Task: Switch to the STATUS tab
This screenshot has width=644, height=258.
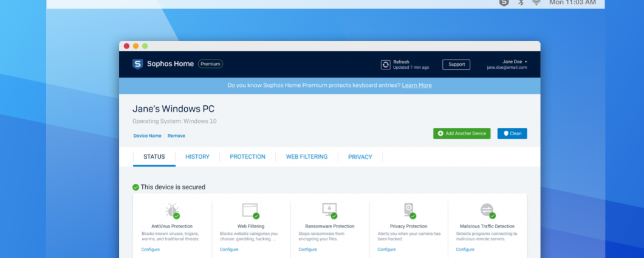Action: pos(154,157)
